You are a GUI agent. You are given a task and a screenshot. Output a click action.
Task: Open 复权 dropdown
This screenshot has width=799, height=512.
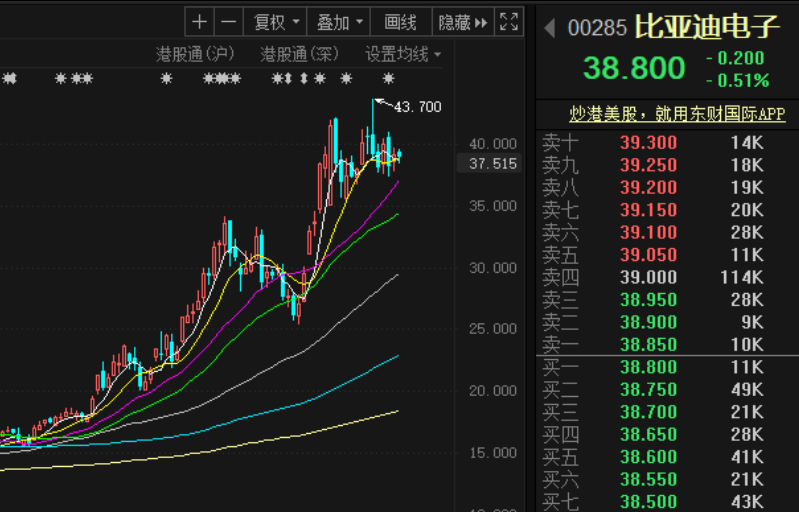tap(275, 22)
